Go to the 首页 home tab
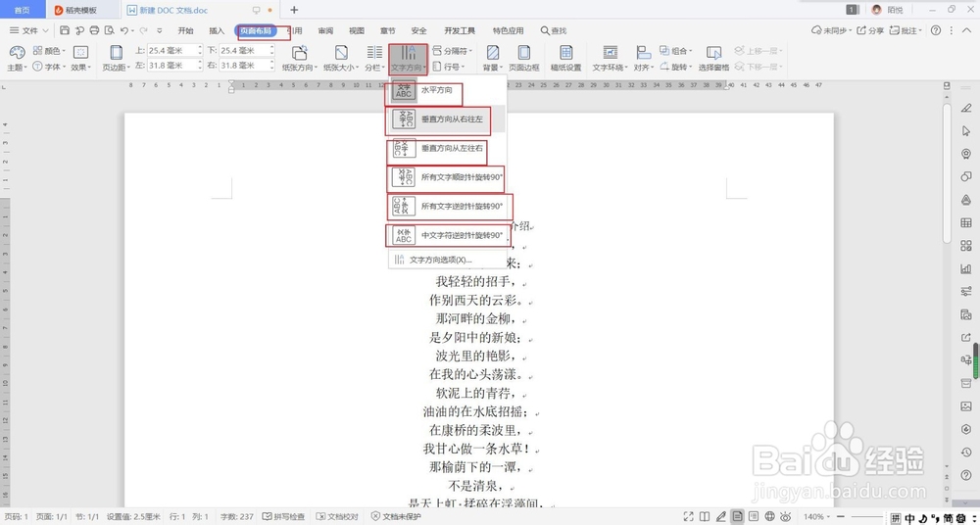980x525 pixels. (22, 10)
